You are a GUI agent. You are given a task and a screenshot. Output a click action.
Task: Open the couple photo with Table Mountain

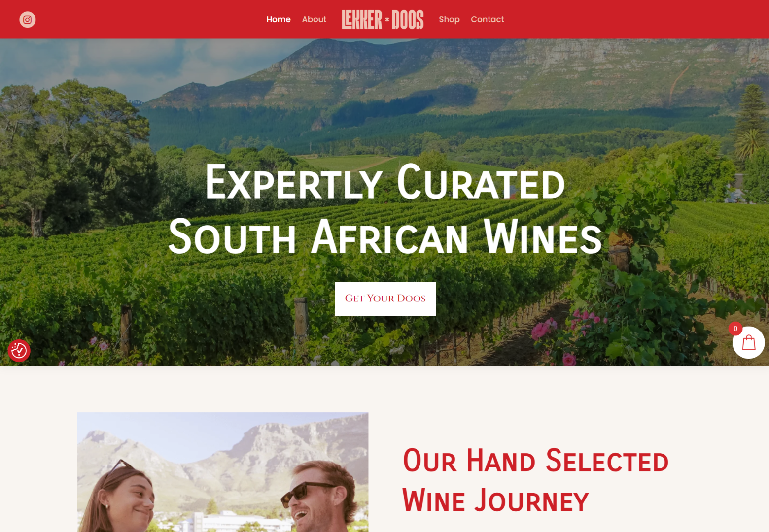point(223,472)
